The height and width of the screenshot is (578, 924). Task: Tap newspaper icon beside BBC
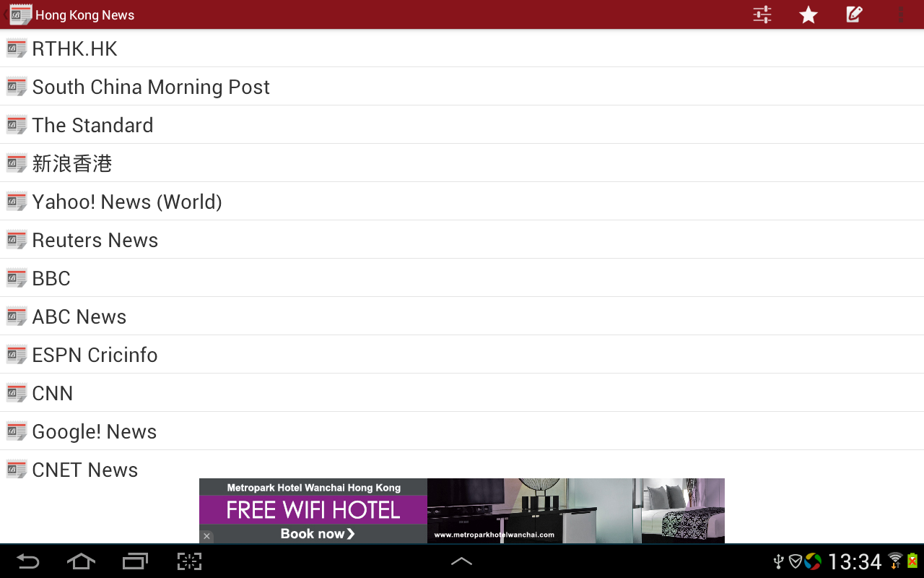pos(17,278)
